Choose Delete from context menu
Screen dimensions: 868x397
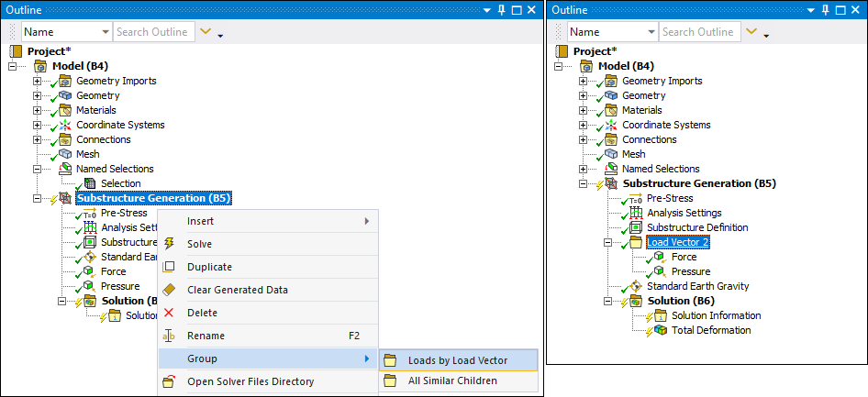(x=268, y=313)
